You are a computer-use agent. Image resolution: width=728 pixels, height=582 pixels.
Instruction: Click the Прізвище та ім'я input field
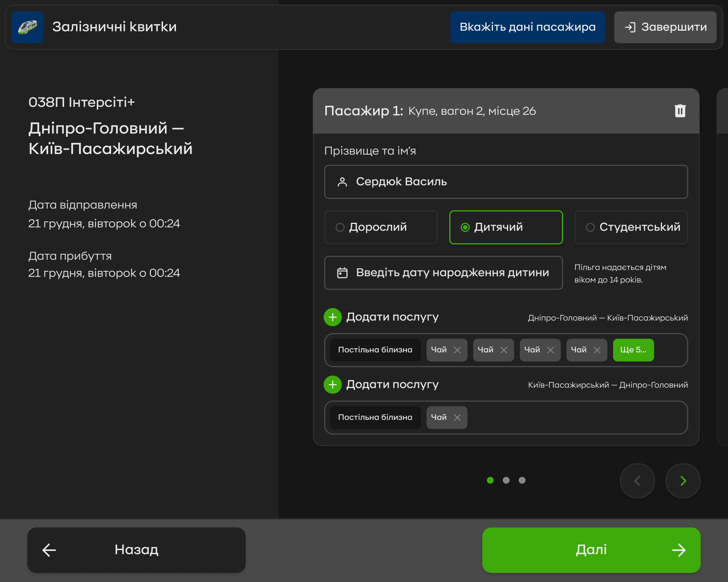point(506,182)
